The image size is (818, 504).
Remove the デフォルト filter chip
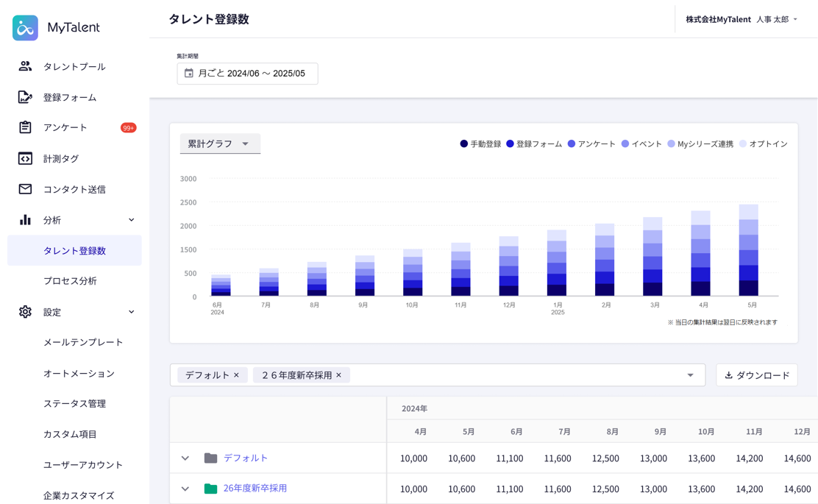point(236,375)
